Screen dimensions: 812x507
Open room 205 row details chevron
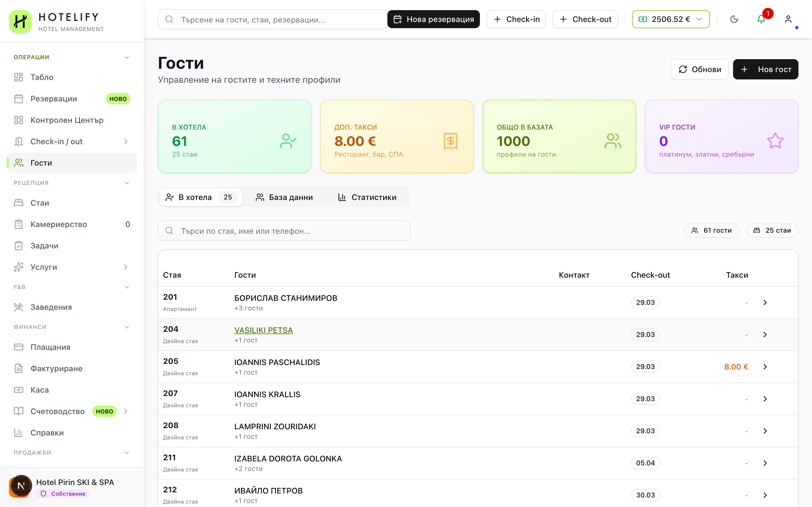(x=765, y=366)
